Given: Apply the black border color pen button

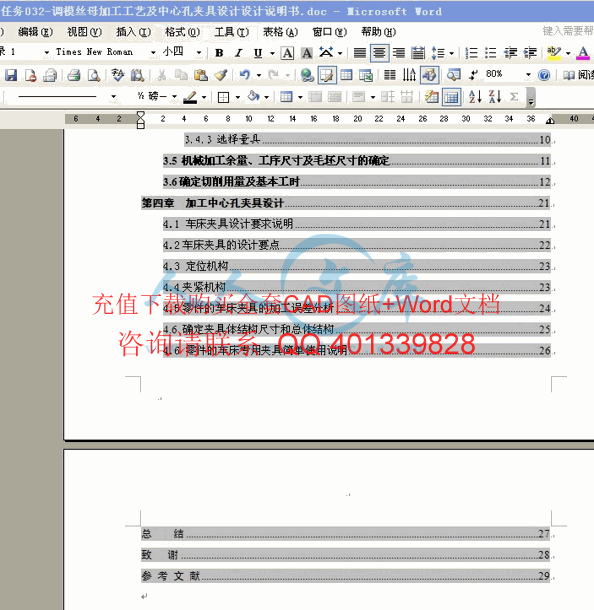Looking at the screenshot, I should (190, 97).
